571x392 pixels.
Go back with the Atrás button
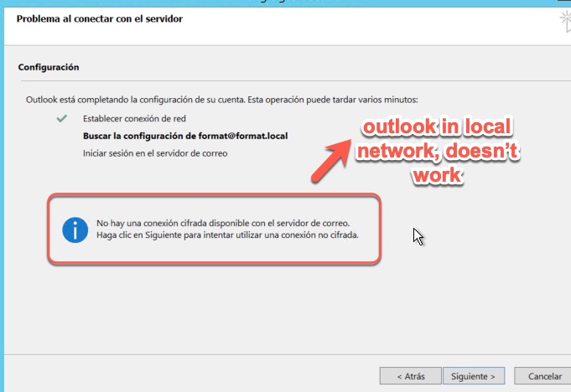(410, 375)
